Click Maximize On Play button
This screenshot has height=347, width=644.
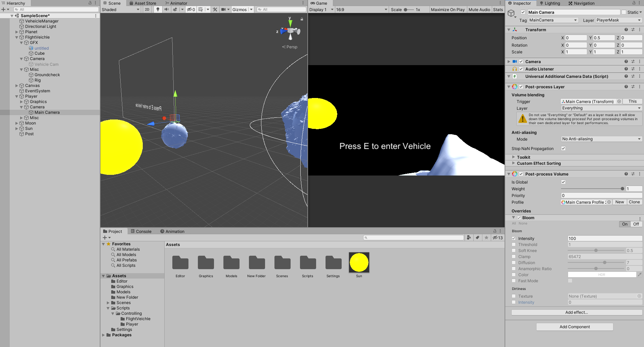[448, 9]
